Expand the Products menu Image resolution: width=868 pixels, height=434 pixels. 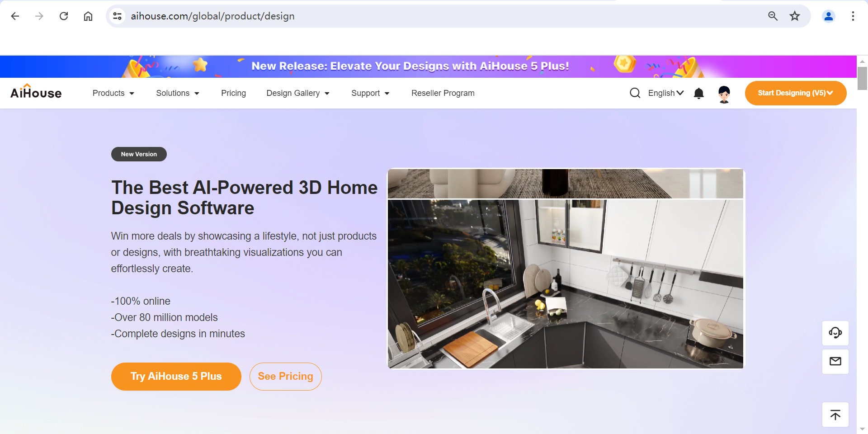tap(113, 93)
